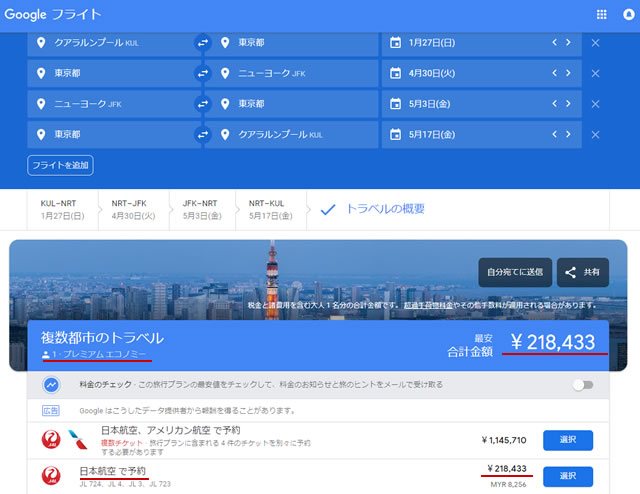The width and height of the screenshot is (640, 494).
Task: Swap Tokyo and New York in the 4月30日 row
Action: click(203, 73)
